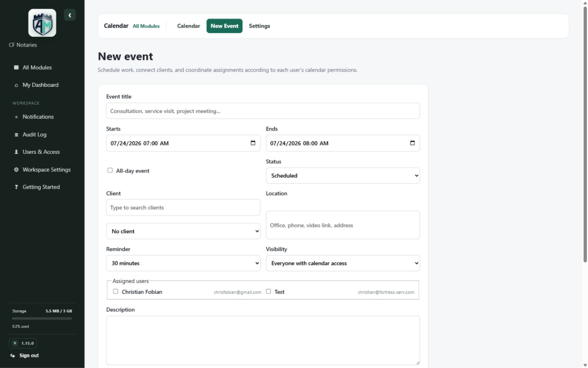
Task: Open the Settings tab
Action: [259, 26]
